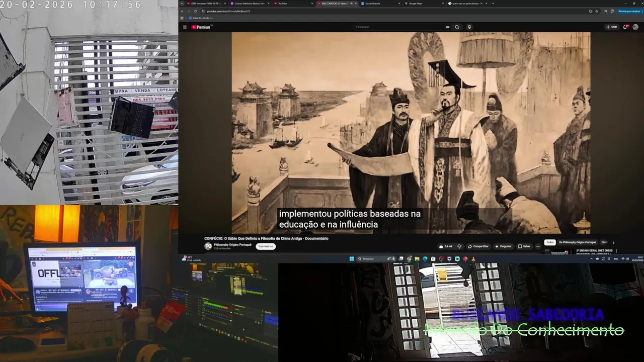Open the YouTube account avatar menu
644x362 pixels.
[x=635, y=27]
